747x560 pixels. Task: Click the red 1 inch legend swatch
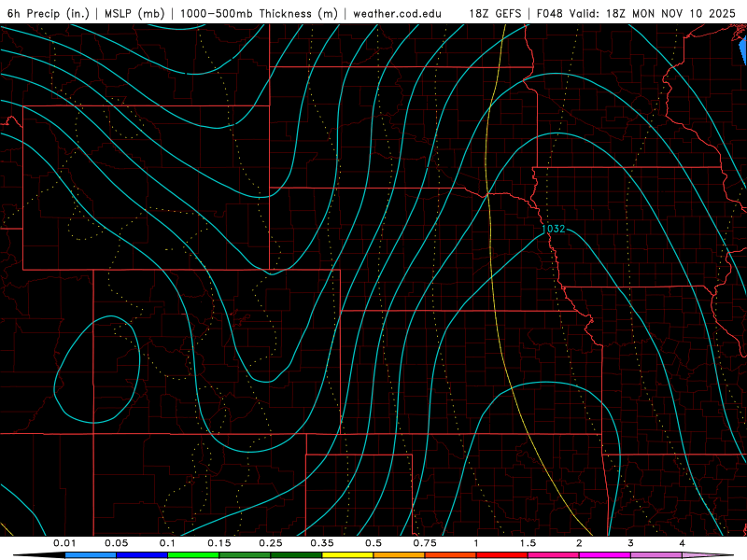pos(502,555)
